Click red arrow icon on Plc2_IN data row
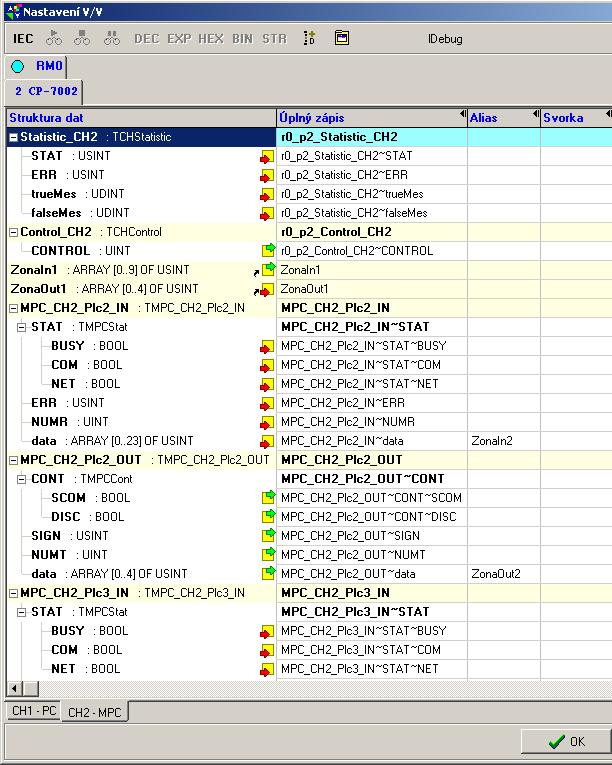The width and height of the screenshot is (612, 765). coord(266,442)
